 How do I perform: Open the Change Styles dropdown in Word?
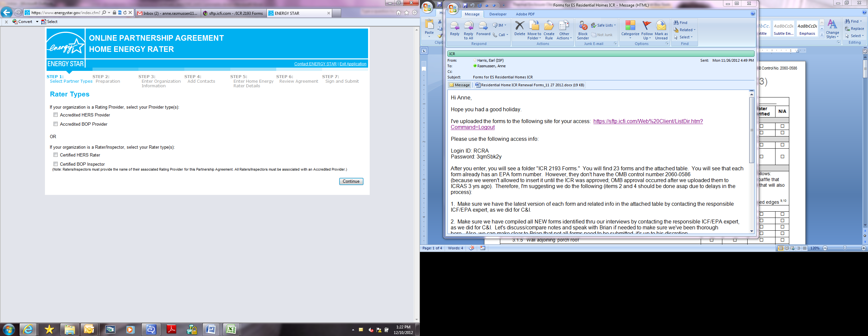(x=832, y=29)
